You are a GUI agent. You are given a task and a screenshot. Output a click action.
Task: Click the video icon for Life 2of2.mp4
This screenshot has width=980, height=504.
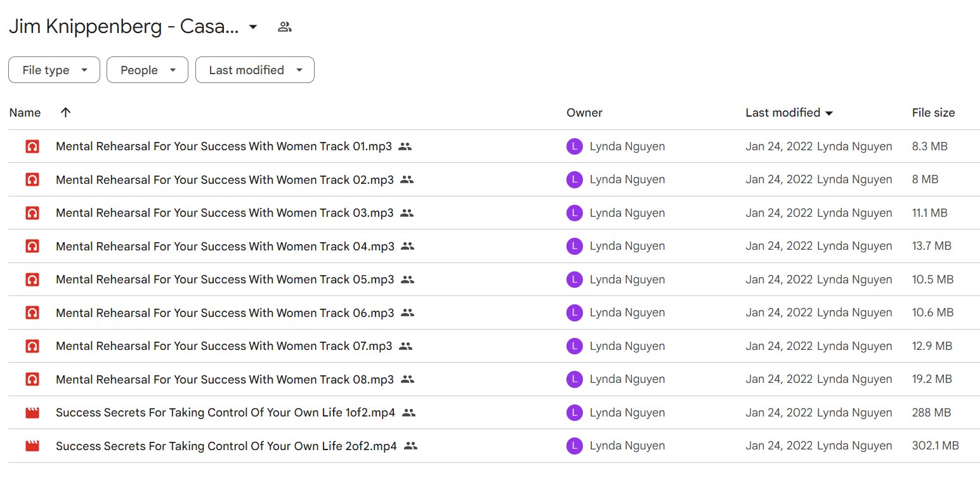click(32, 446)
